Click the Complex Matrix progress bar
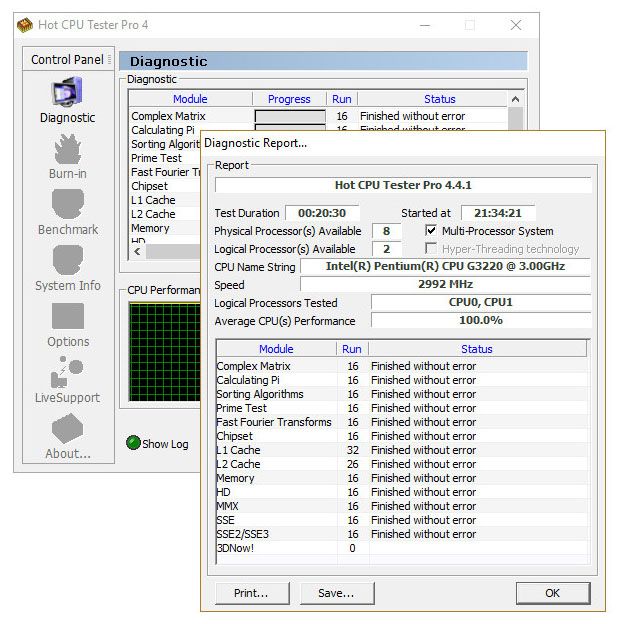 click(x=290, y=116)
